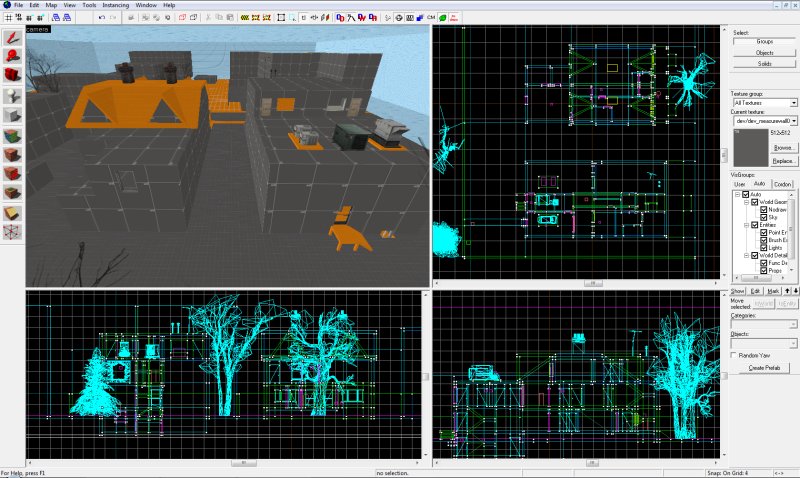800x478 pixels.
Task: Open the Map menu
Action: pos(52,5)
